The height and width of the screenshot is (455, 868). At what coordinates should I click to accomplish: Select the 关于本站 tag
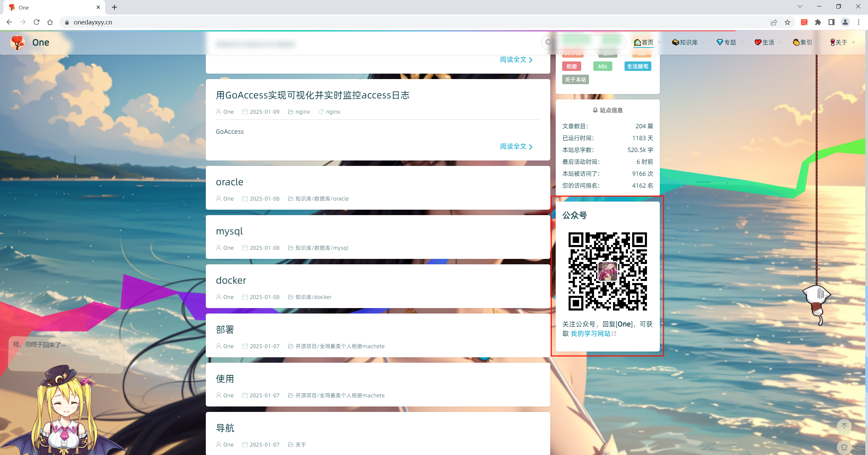coord(575,79)
